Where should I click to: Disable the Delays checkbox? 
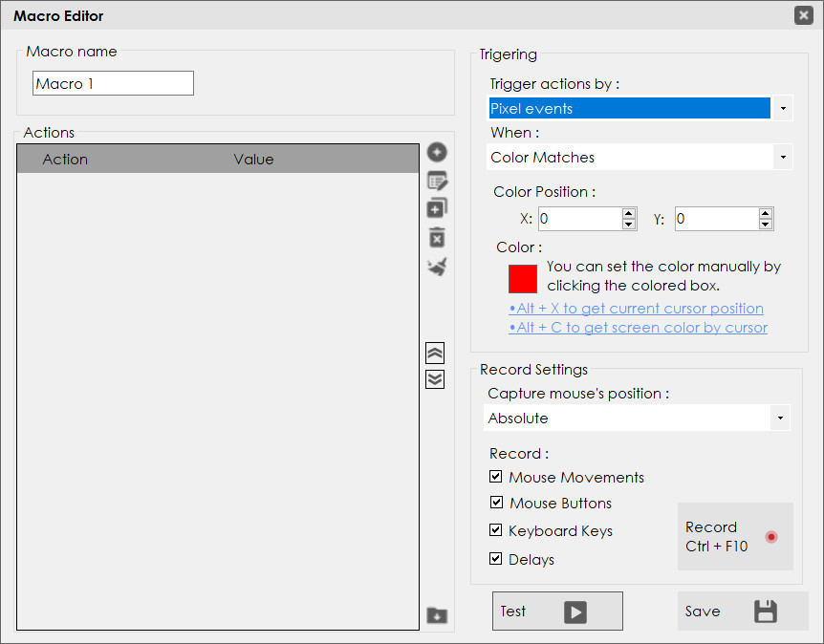(495, 558)
